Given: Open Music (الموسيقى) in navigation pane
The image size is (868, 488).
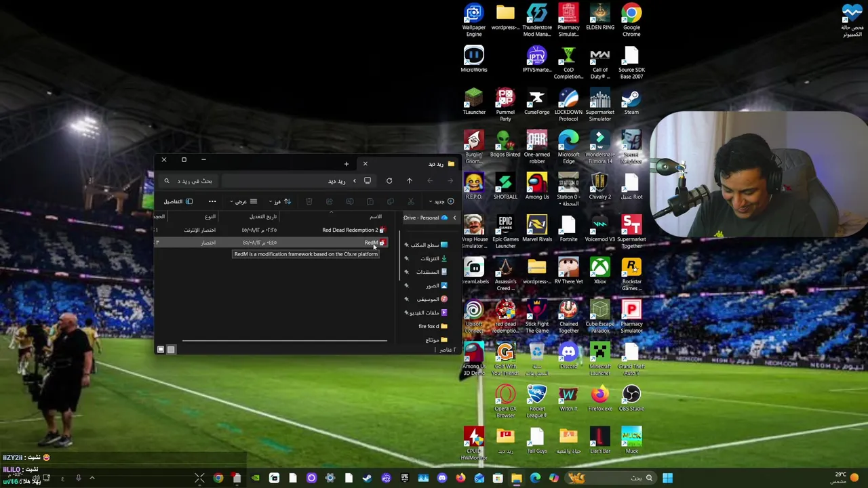Looking at the screenshot, I should (428, 299).
